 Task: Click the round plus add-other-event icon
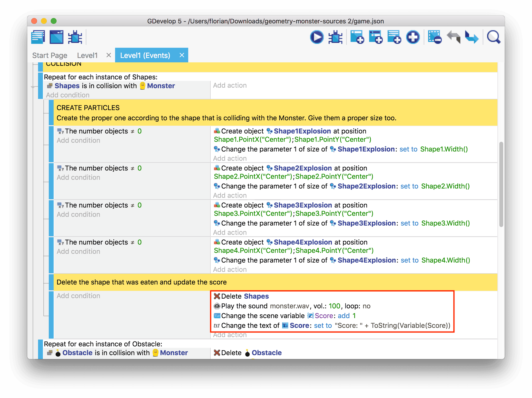[413, 37]
